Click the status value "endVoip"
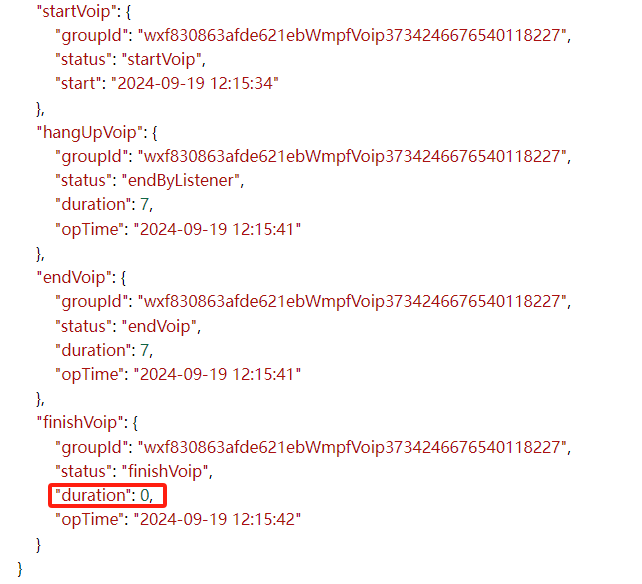The width and height of the screenshot is (642, 584). tap(159, 326)
